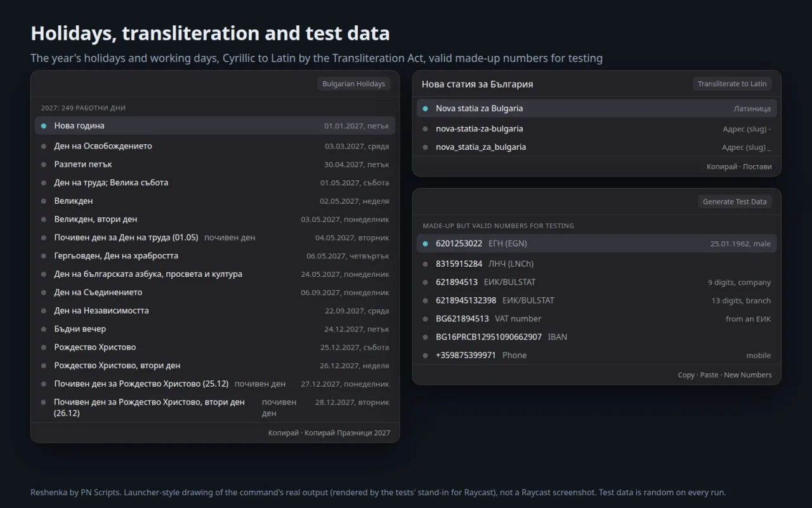Select the "Ден на Освобождението" row
Screen dimensions: 812x508
point(215,146)
